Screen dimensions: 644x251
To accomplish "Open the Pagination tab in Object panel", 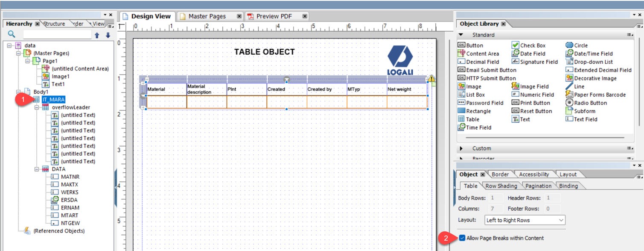I will coord(539,186).
